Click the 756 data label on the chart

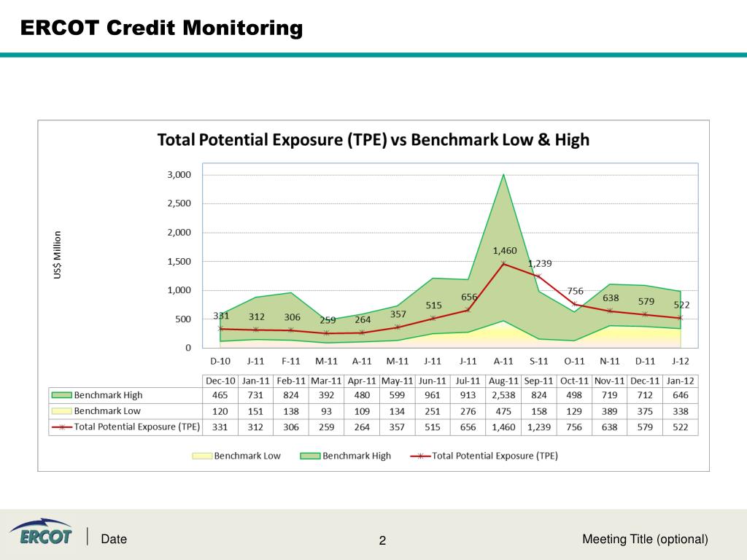[x=575, y=291]
